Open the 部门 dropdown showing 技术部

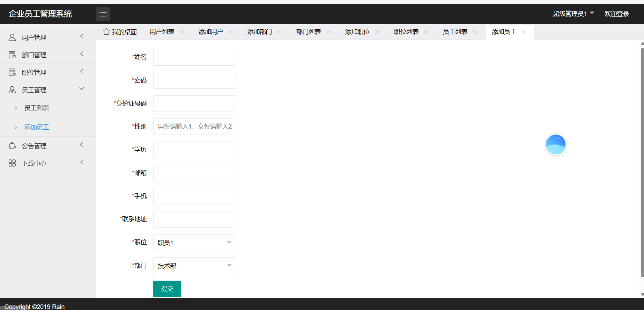pyautogui.click(x=194, y=266)
